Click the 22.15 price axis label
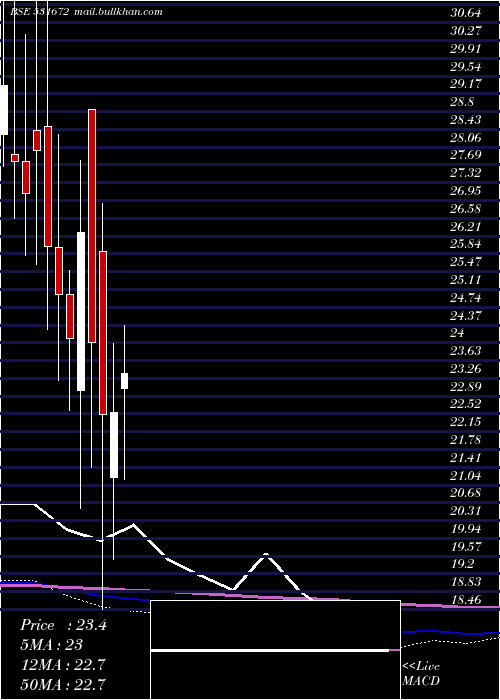This screenshot has height=700, width=500. pyautogui.click(x=466, y=421)
